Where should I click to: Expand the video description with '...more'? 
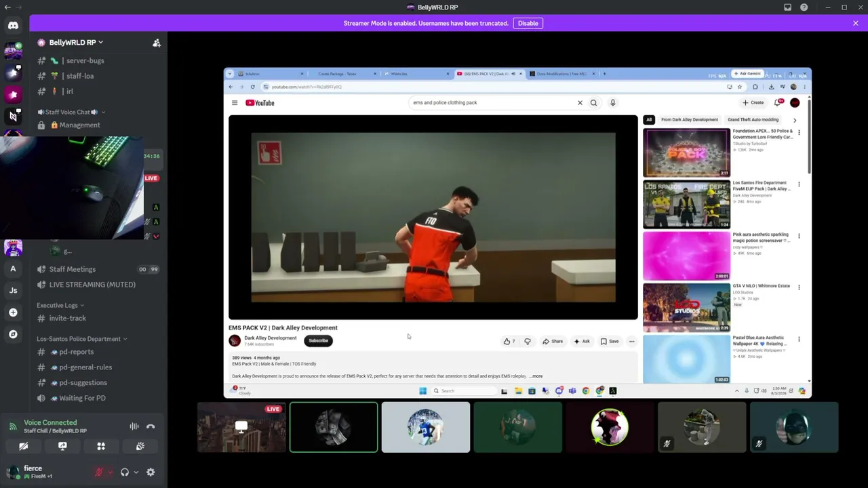coord(536,376)
